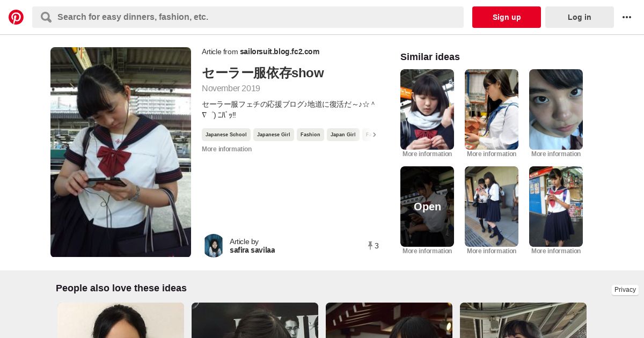Open safira savilaa profile name link
The height and width of the screenshot is (338, 644).
click(x=252, y=250)
